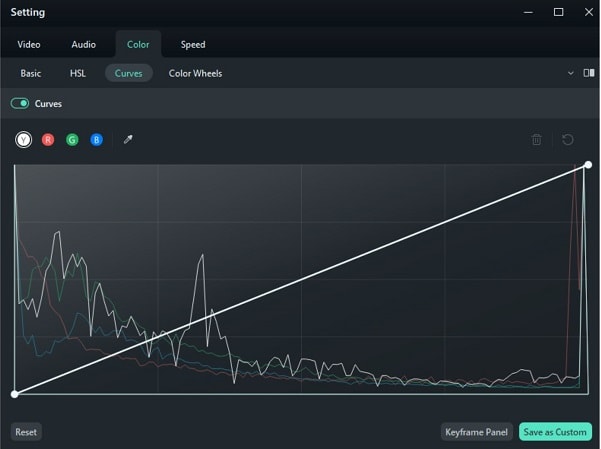Image resolution: width=601 pixels, height=449 pixels.
Task: Click the trash delete point icon
Action: (x=537, y=140)
